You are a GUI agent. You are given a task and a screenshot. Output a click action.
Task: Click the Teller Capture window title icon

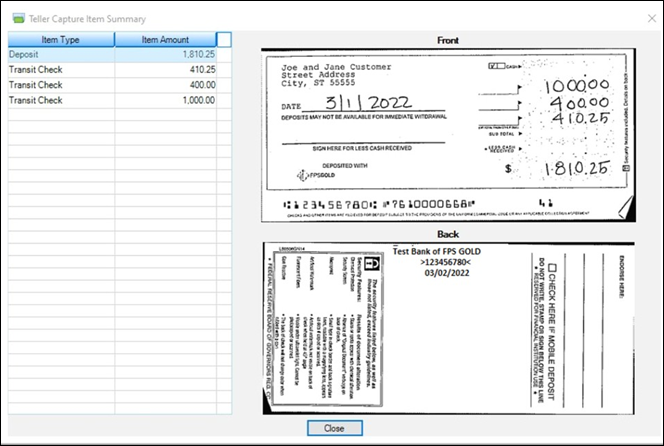(19, 18)
